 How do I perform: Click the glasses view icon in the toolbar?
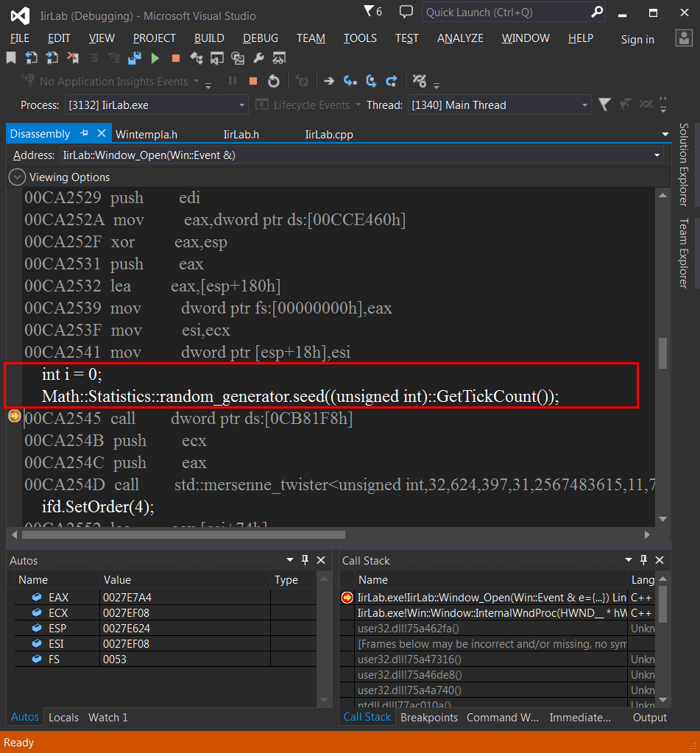pos(279,58)
